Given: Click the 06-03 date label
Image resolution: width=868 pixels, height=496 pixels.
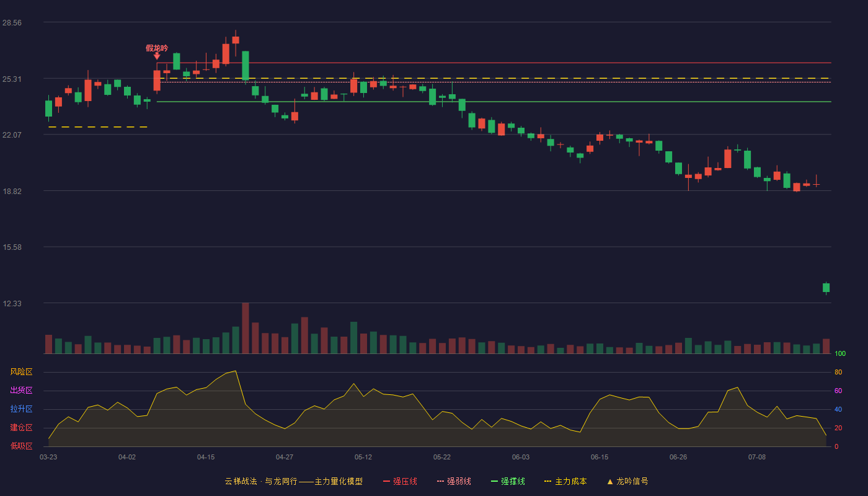Looking at the screenshot, I should coord(521,457).
